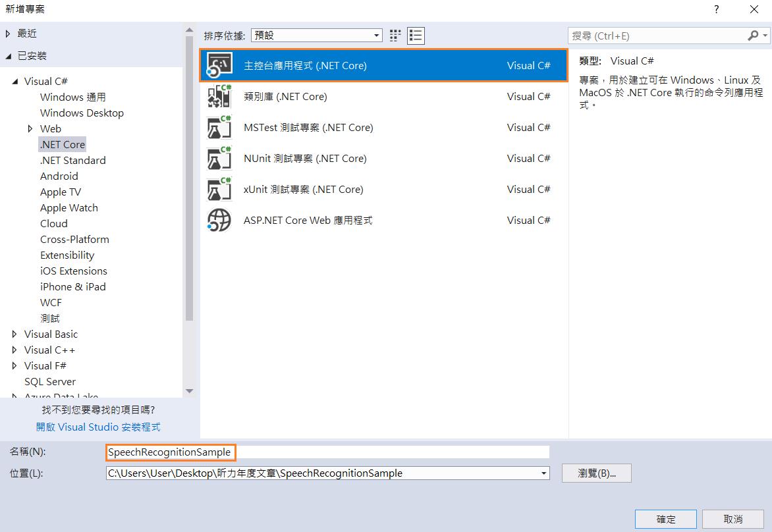Select Windows Desktop category

(x=82, y=113)
